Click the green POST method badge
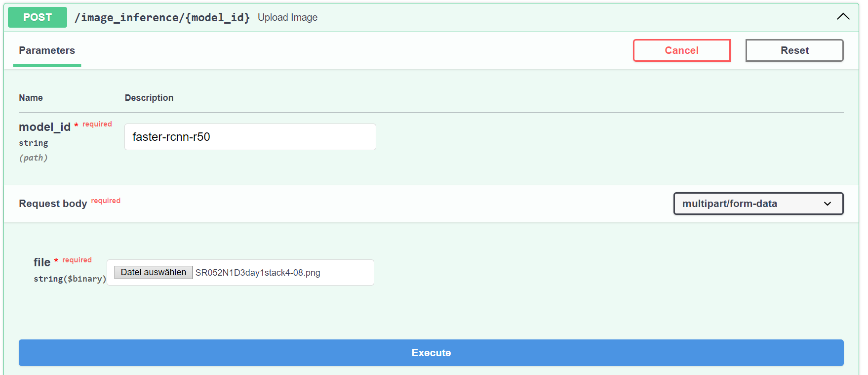 click(38, 17)
